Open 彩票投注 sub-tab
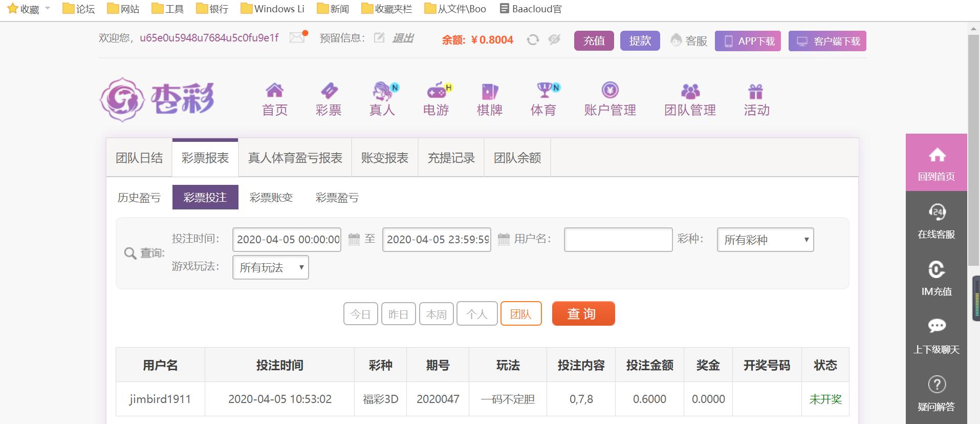 click(205, 197)
